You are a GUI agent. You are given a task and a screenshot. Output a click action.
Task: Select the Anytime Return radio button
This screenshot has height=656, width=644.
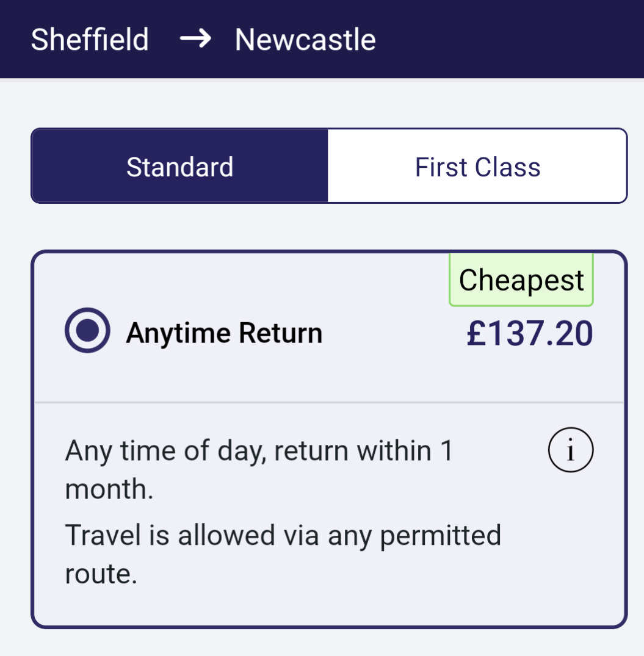(x=88, y=330)
